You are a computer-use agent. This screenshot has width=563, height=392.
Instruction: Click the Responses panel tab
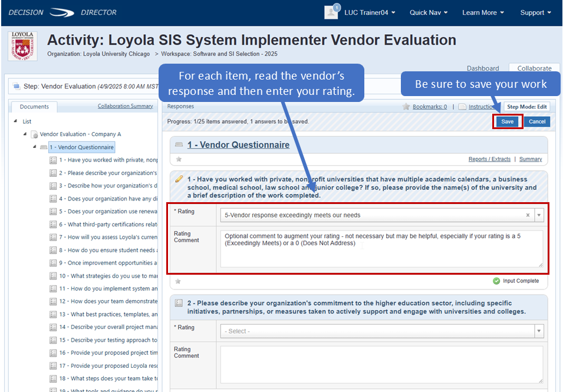coord(180,106)
